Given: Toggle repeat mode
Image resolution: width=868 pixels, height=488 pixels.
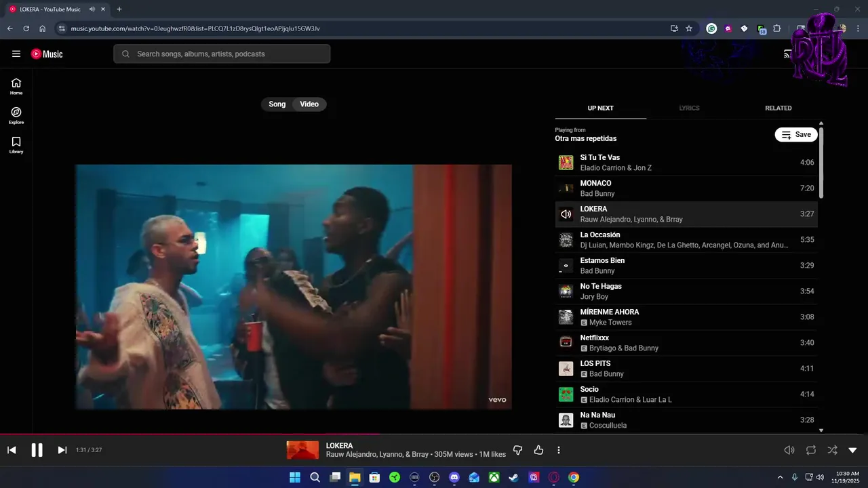Looking at the screenshot, I should point(811,450).
